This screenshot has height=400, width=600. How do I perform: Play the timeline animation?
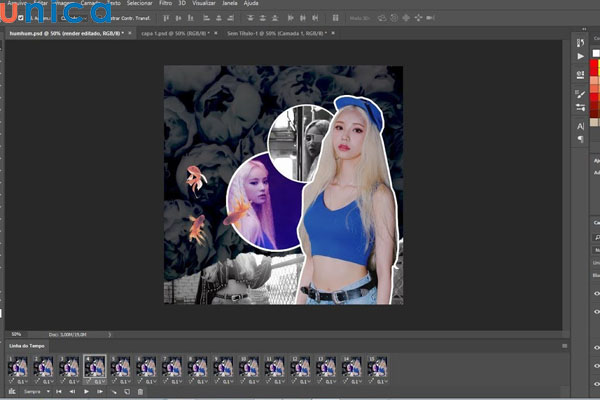click(86, 392)
